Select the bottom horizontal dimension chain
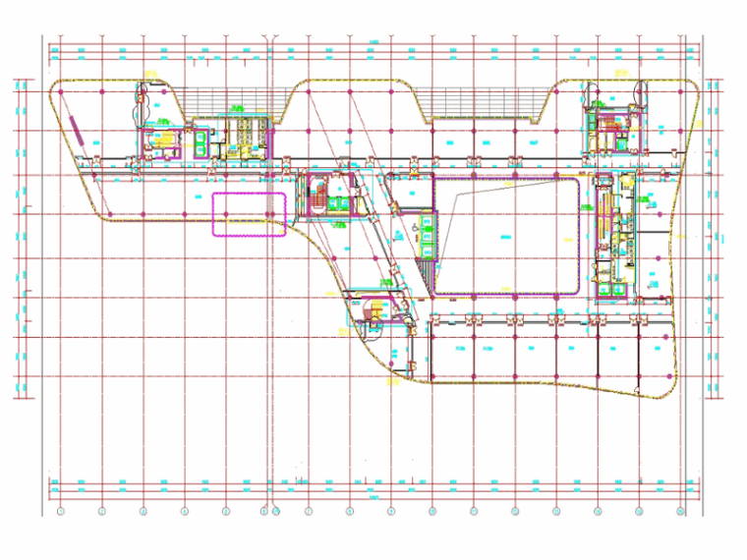747x560 pixels. 373,482
